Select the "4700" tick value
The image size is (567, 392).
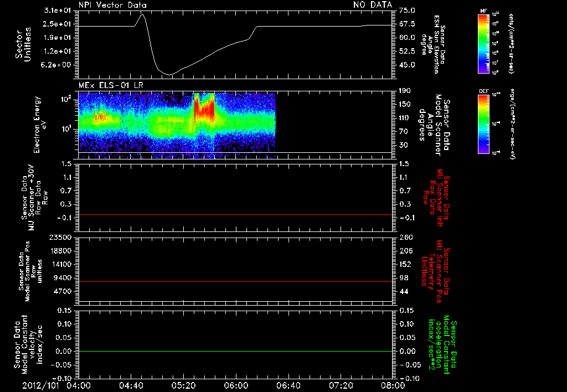63,291
